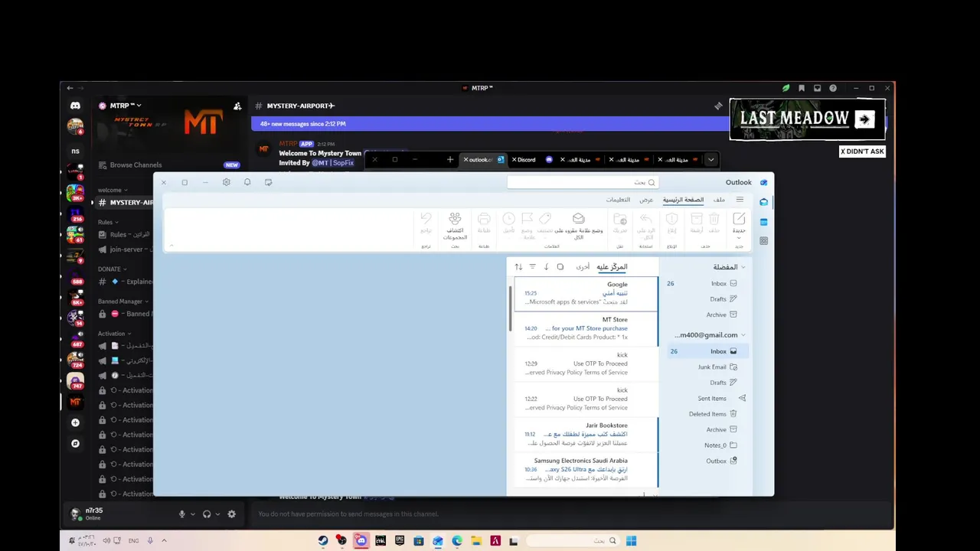Viewport: 980px width, 551px height.
Task: Click the sort arrows icon above message list
Action: [x=518, y=266]
